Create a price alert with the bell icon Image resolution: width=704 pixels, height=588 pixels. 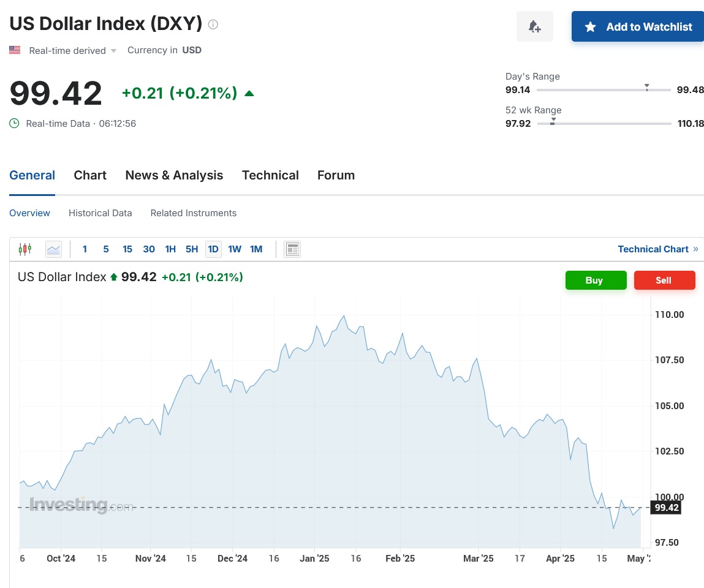coord(534,26)
